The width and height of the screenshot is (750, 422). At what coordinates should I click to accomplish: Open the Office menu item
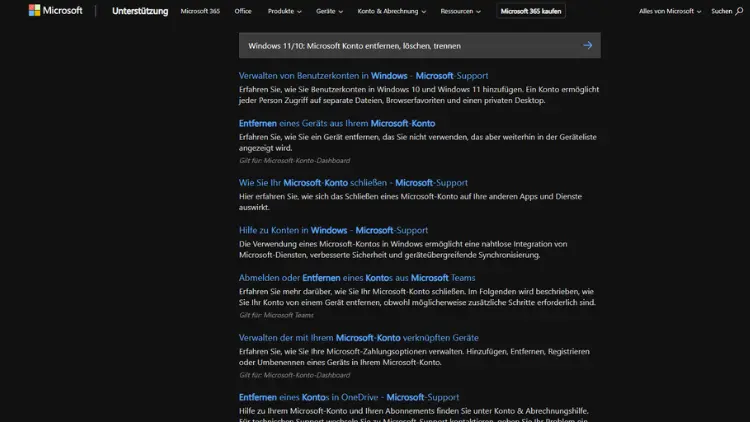click(243, 11)
